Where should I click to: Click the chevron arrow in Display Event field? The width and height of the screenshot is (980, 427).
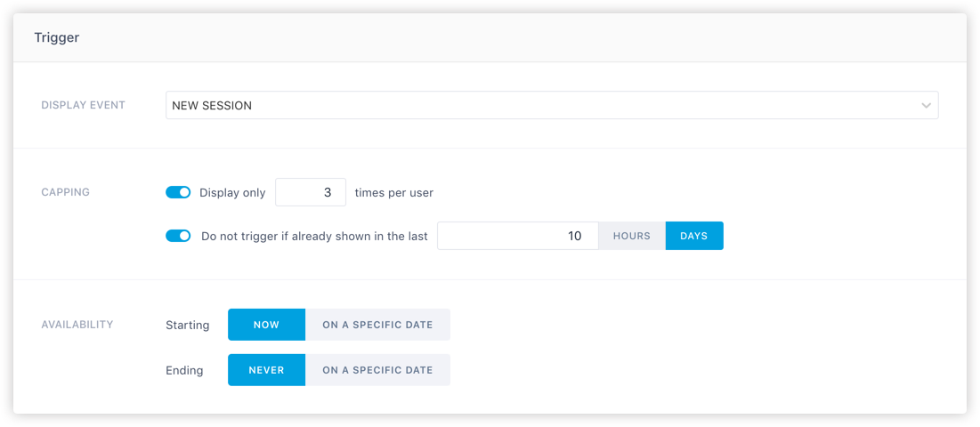click(x=926, y=106)
